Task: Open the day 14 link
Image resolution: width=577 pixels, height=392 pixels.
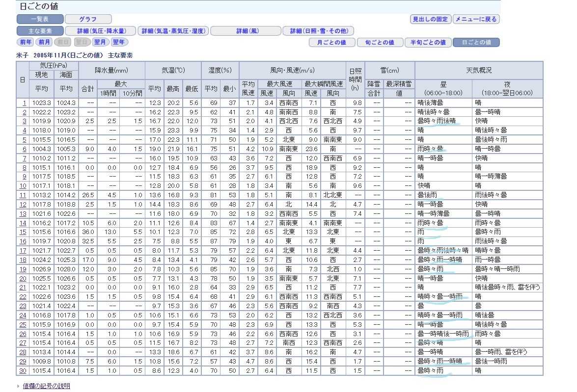Action: [23, 223]
